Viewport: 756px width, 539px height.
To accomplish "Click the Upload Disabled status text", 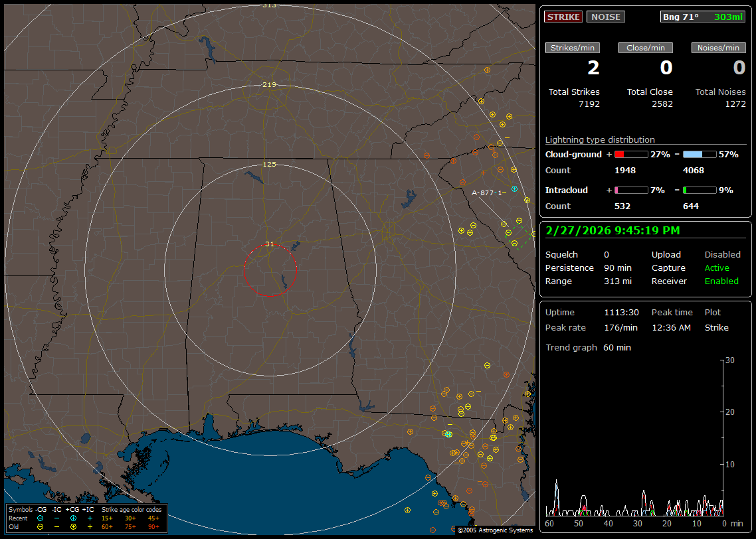I will 722,254.
